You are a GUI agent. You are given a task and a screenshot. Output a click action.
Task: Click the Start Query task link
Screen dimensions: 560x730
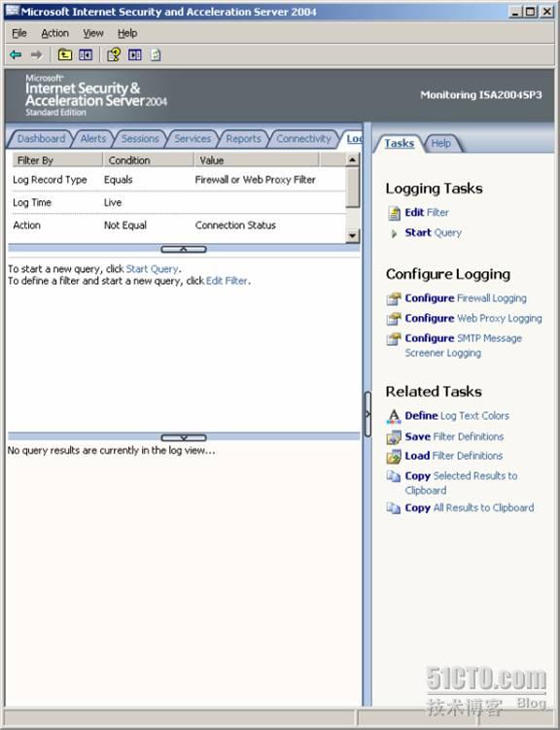pos(433,232)
